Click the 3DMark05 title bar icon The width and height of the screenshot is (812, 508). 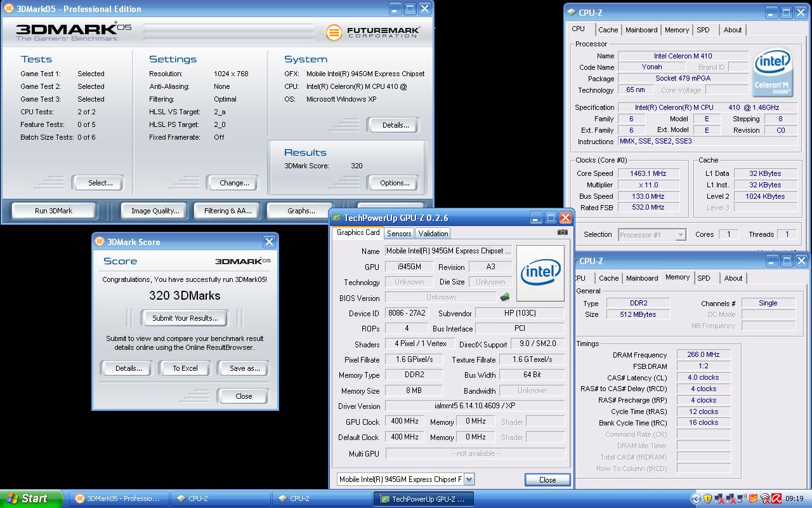coord(10,9)
